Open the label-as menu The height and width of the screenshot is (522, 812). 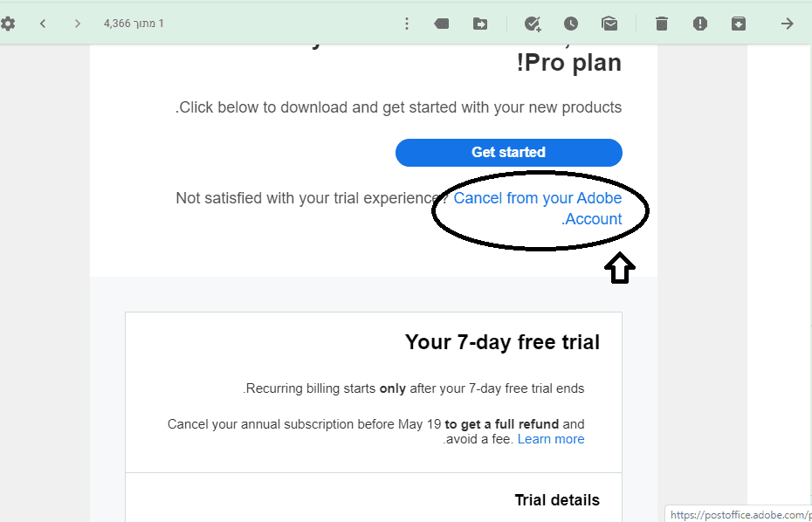point(442,24)
